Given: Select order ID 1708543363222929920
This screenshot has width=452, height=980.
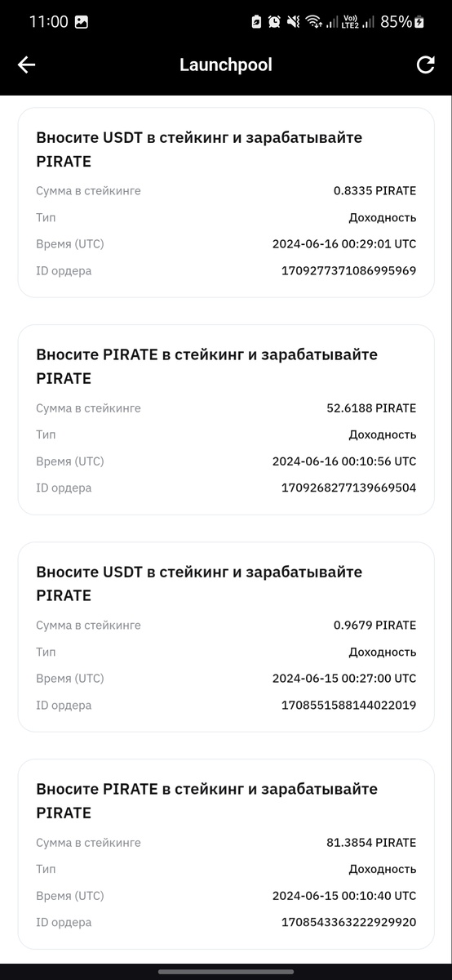Looking at the screenshot, I should tap(348, 922).
